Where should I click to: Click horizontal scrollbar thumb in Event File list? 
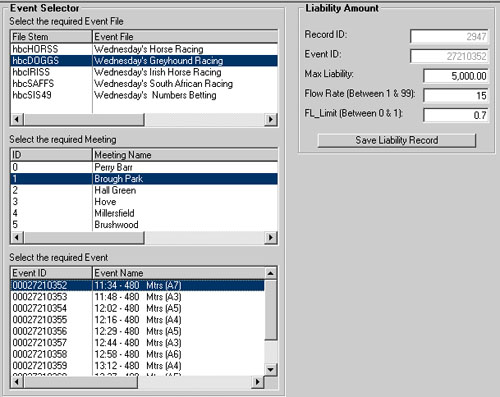(84, 119)
